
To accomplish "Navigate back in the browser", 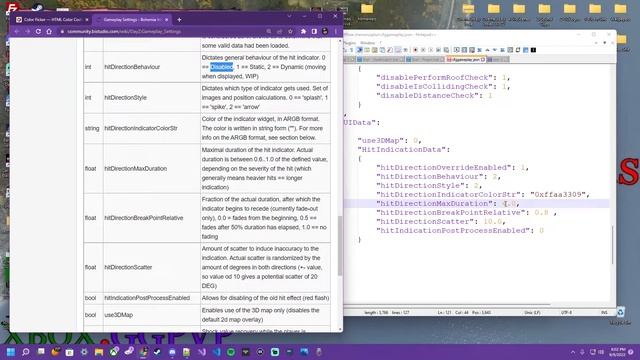I will [x=17, y=31].
